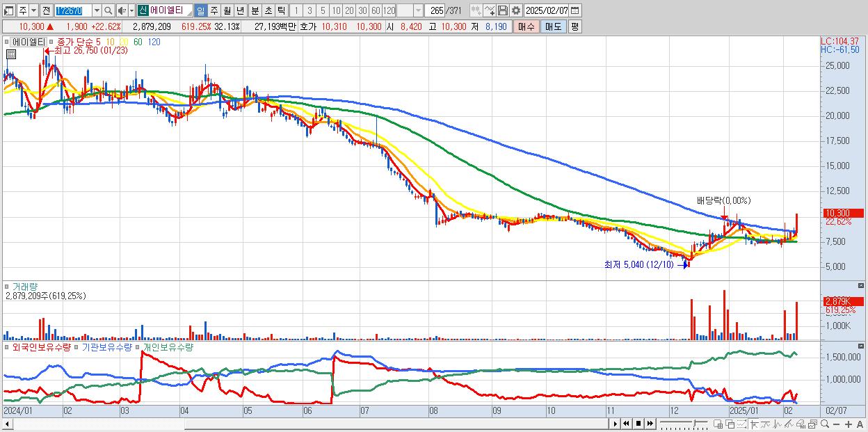868x432 pixels.
Task: Click the 매수 buy button
Action: click(527, 26)
